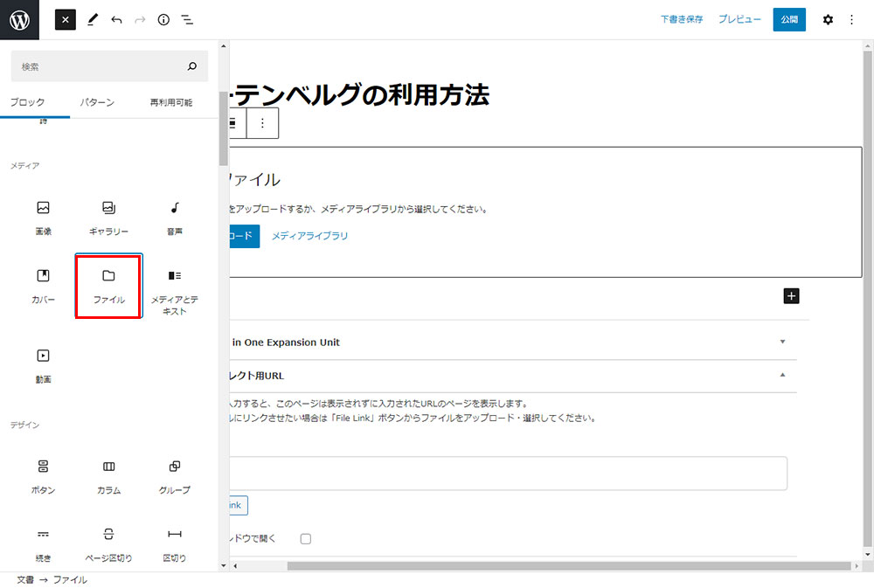Screen dimensions: 874x588
Task: Open the top-right three-dot options menu
Action: [x=852, y=19]
